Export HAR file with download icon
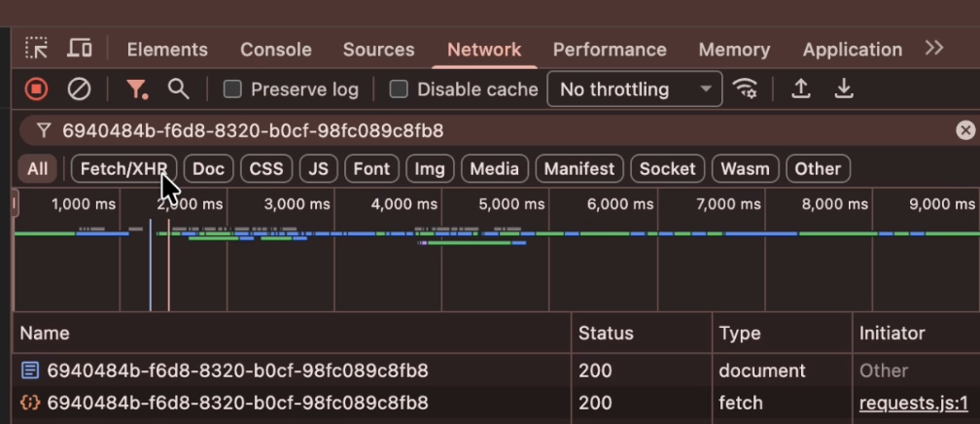The image size is (980, 424). tap(844, 89)
